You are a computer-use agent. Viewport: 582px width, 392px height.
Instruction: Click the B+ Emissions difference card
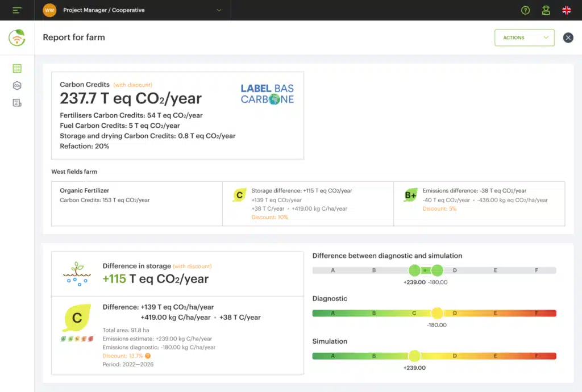pos(479,203)
